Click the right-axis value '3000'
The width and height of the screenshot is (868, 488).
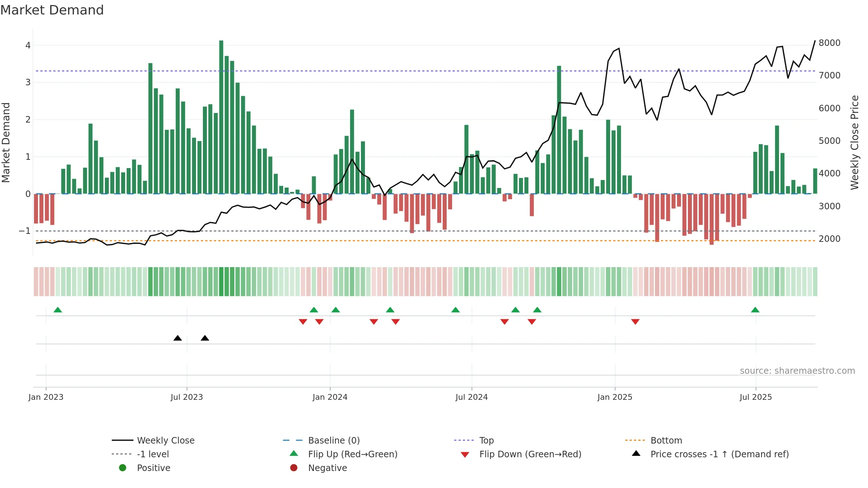830,206
